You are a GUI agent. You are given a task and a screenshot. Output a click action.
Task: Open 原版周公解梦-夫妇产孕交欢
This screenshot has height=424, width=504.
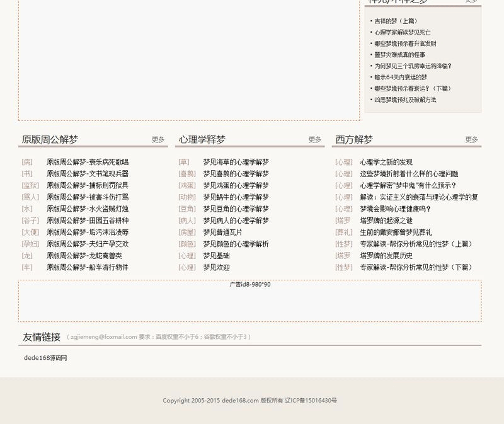click(88, 244)
